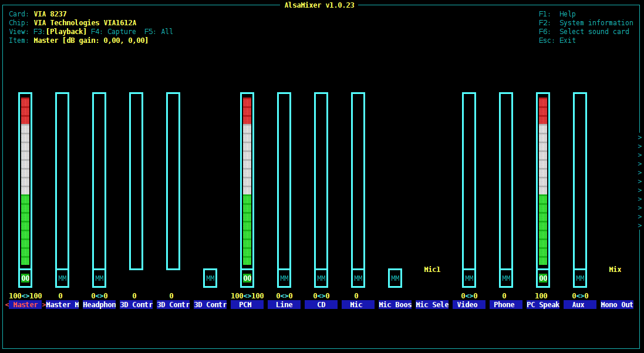Unmute the Phone channel mute box
The height and width of the screenshot is (353, 644).
pyautogui.click(x=506, y=278)
